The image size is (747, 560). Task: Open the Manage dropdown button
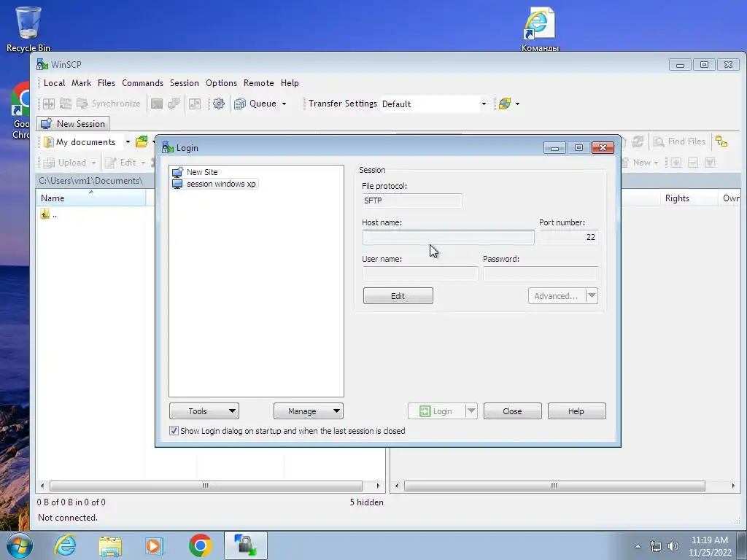(309, 411)
